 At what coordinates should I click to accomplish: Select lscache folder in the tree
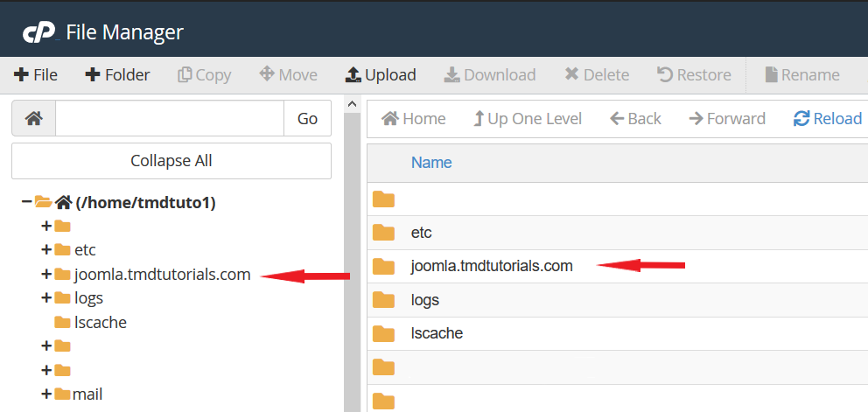pos(100,322)
